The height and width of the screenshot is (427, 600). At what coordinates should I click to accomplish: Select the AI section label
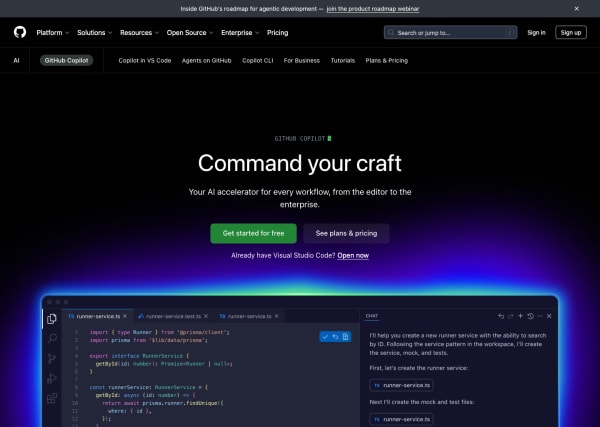(16, 60)
